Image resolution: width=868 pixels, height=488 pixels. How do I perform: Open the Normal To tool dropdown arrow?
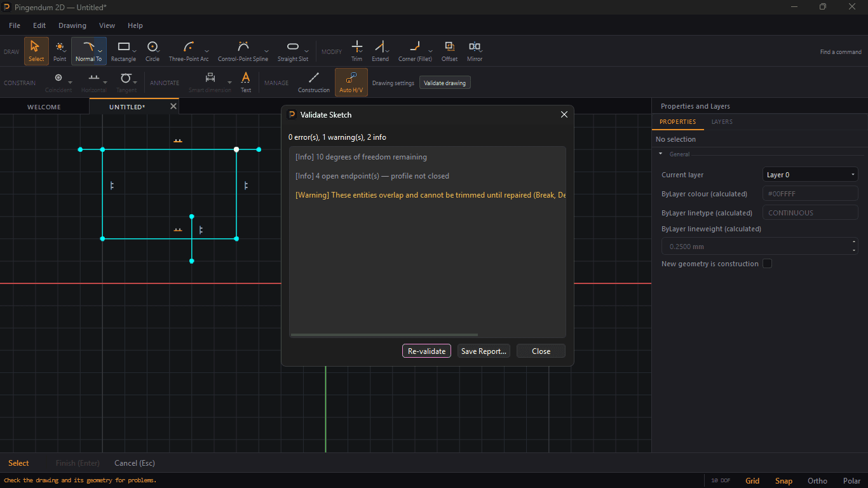[x=100, y=51]
